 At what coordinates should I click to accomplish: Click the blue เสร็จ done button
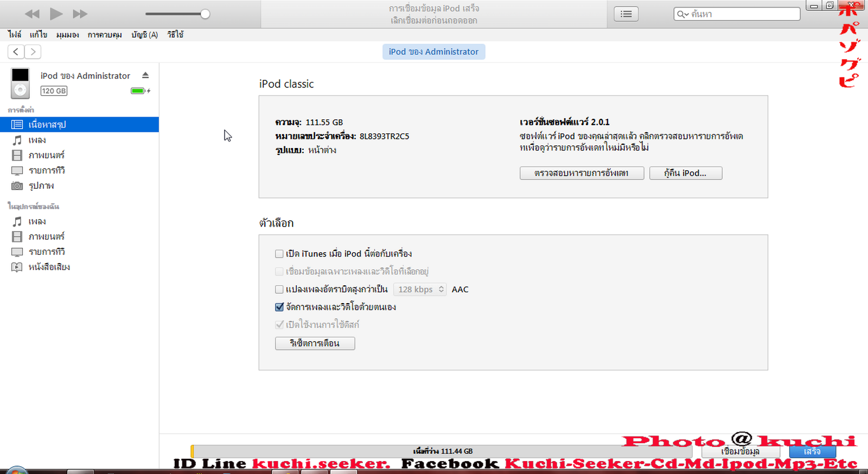click(x=812, y=451)
